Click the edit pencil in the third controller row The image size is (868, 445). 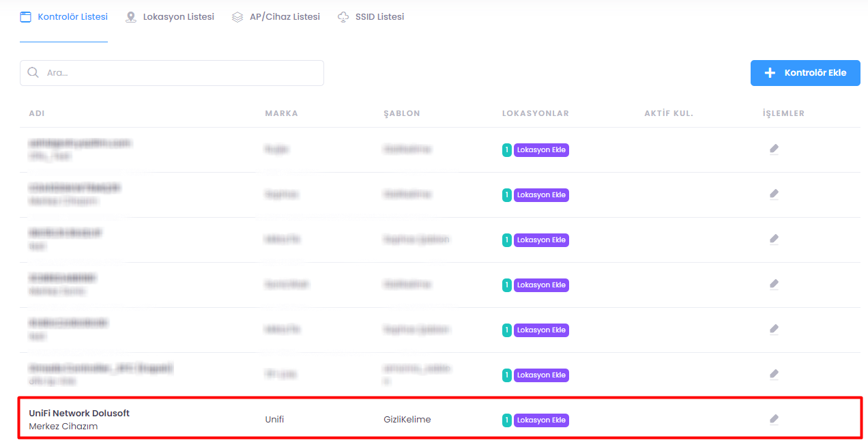tap(774, 239)
